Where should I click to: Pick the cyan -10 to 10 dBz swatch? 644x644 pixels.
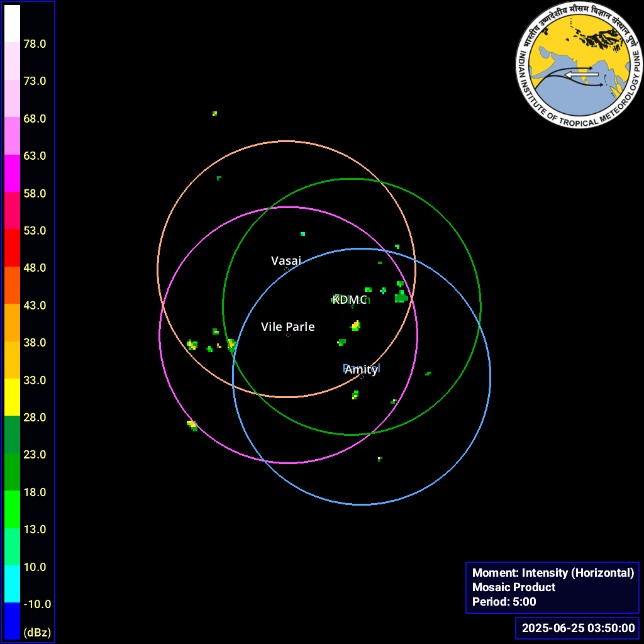(x=13, y=584)
